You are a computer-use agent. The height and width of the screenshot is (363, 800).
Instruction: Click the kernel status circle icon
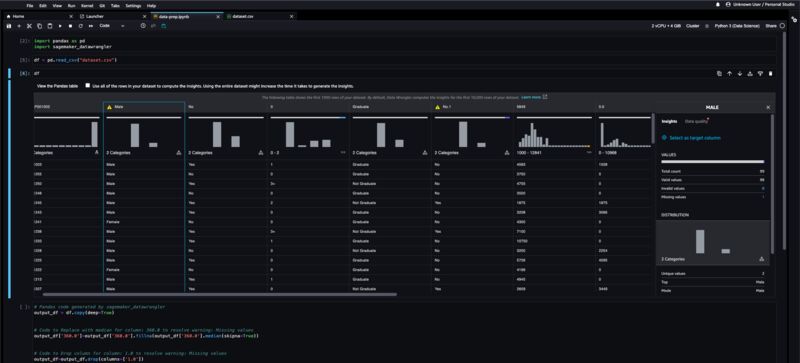click(782, 26)
